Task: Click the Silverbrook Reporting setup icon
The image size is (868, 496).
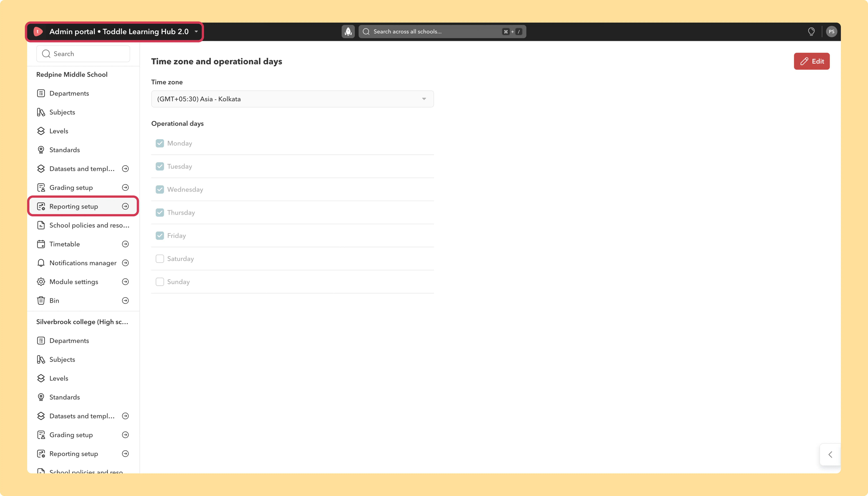Action: tap(41, 454)
